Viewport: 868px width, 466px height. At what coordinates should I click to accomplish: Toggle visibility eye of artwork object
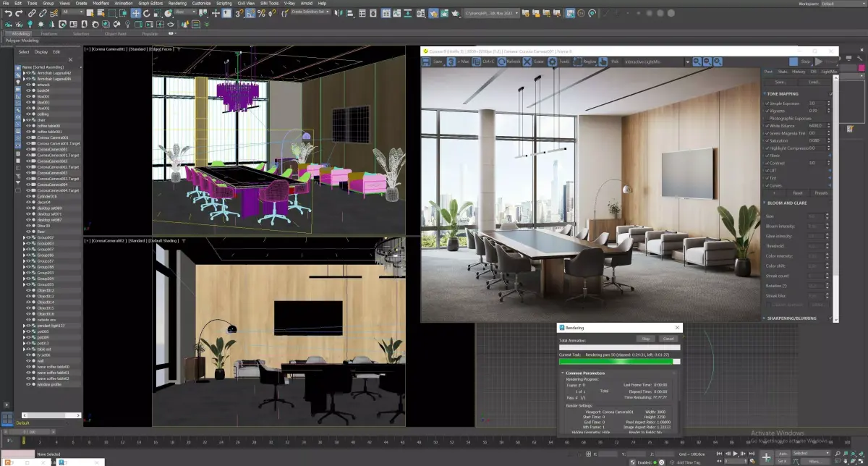click(28, 85)
